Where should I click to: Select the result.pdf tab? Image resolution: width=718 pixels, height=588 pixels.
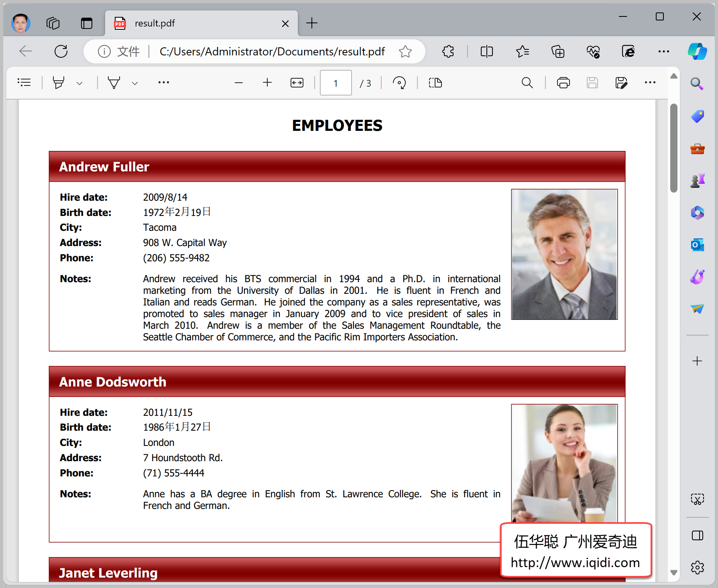coord(201,23)
